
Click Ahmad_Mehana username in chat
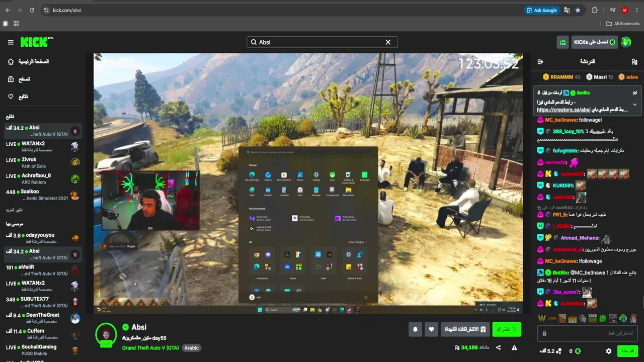click(579, 238)
